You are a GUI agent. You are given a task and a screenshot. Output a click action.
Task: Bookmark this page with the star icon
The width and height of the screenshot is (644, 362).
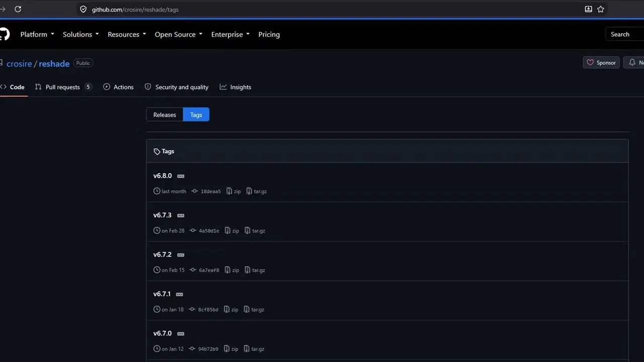pos(601,9)
